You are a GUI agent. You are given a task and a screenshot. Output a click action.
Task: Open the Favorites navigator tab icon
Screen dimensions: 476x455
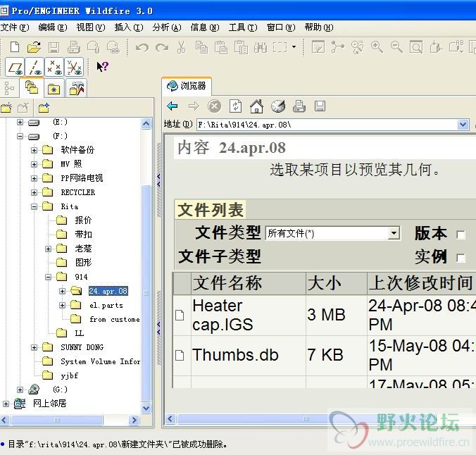click(54, 88)
